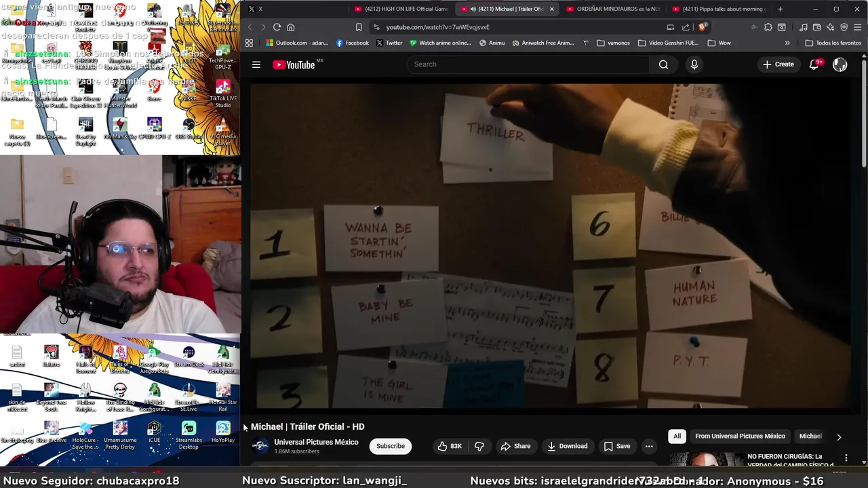Image resolution: width=868 pixels, height=488 pixels.
Task: Click the Create button on YouTube
Action: point(778,64)
